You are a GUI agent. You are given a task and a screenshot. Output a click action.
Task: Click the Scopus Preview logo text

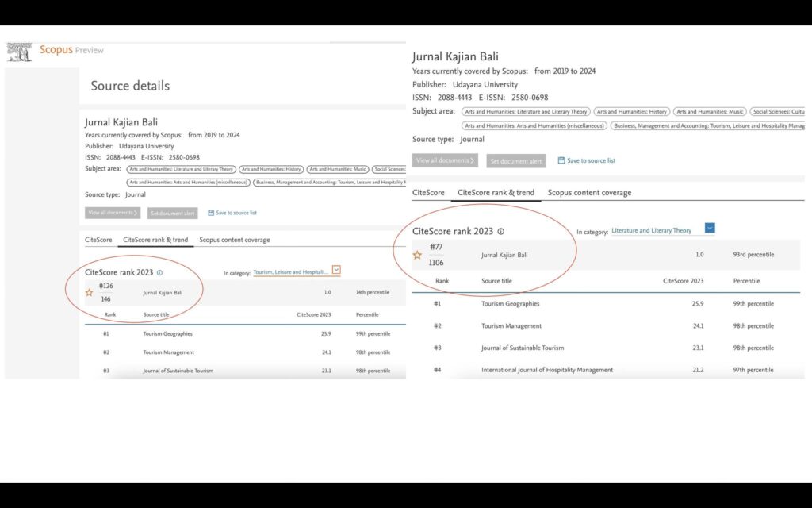pos(71,50)
